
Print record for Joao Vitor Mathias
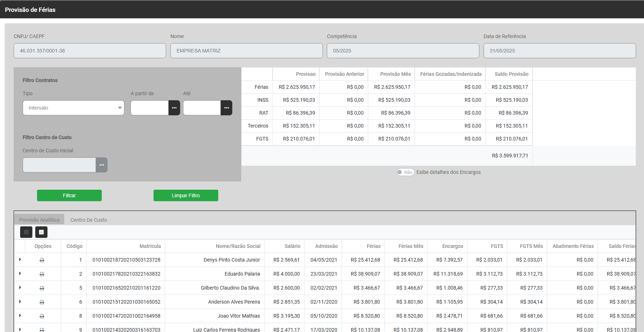click(x=42, y=316)
